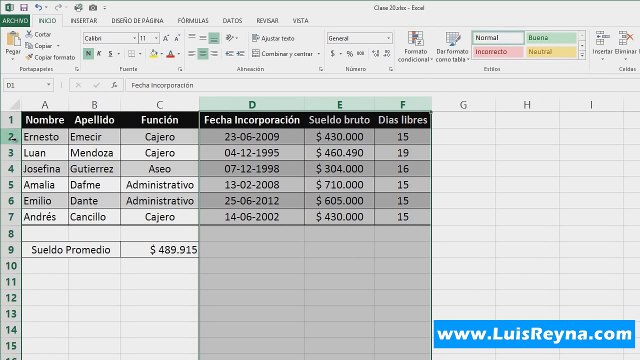Apply the yellow fill color bucket
The height and width of the screenshot is (360, 640).
click(153, 53)
